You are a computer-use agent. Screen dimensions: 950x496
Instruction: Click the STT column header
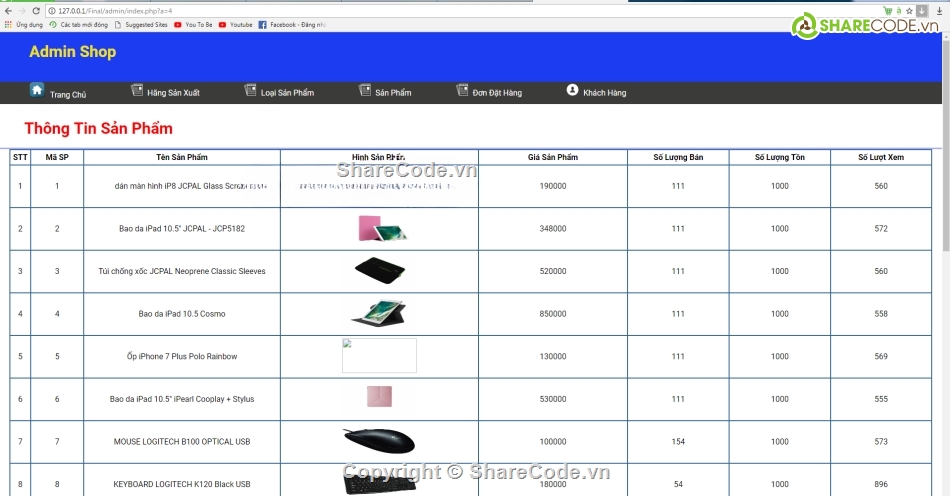(x=20, y=157)
